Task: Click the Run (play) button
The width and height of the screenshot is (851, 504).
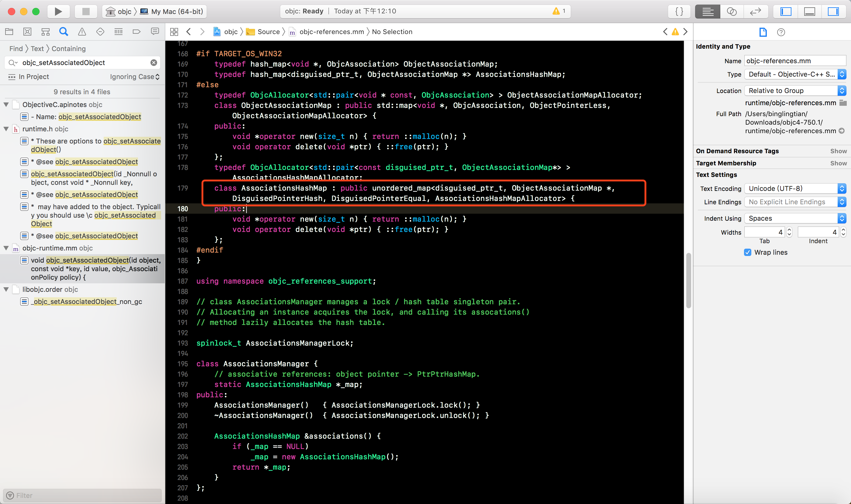Action: tap(58, 11)
